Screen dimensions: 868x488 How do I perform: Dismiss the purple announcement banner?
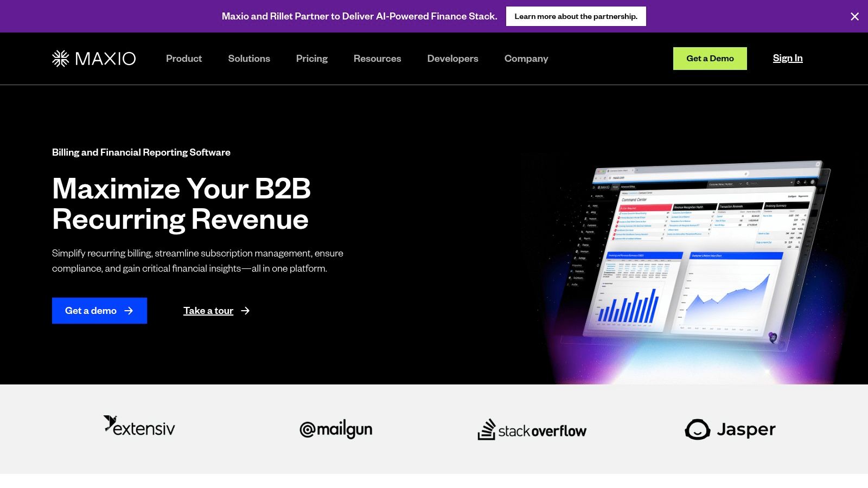coord(854,16)
